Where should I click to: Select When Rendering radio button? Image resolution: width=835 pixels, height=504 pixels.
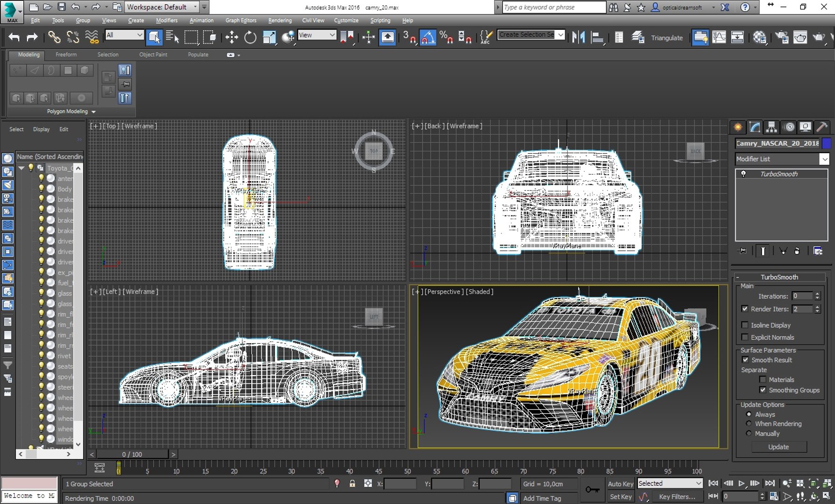pyautogui.click(x=749, y=424)
